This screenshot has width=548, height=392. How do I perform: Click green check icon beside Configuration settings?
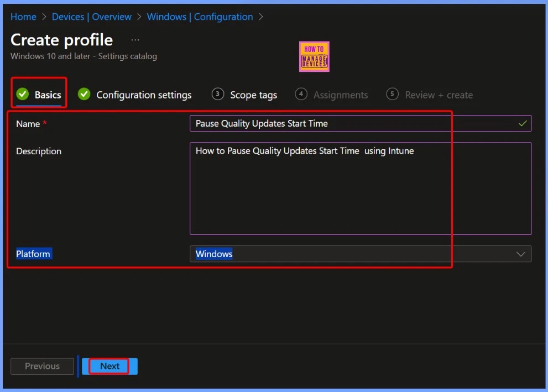(x=84, y=94)
